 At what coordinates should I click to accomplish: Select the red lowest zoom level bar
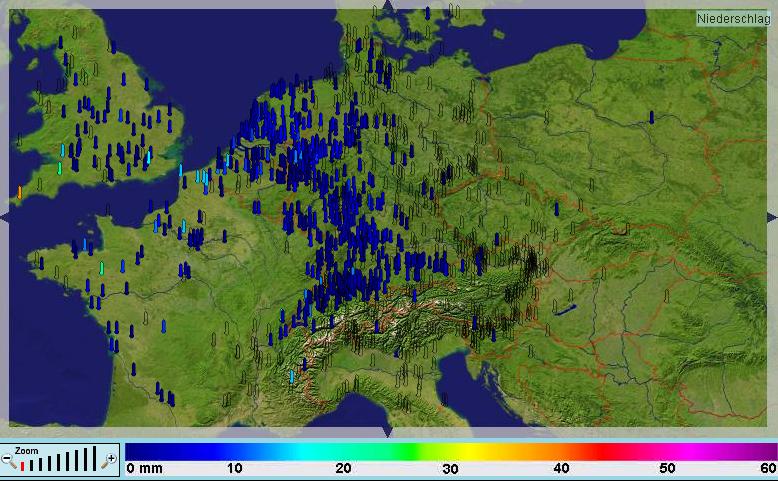(x=23, y=467)
